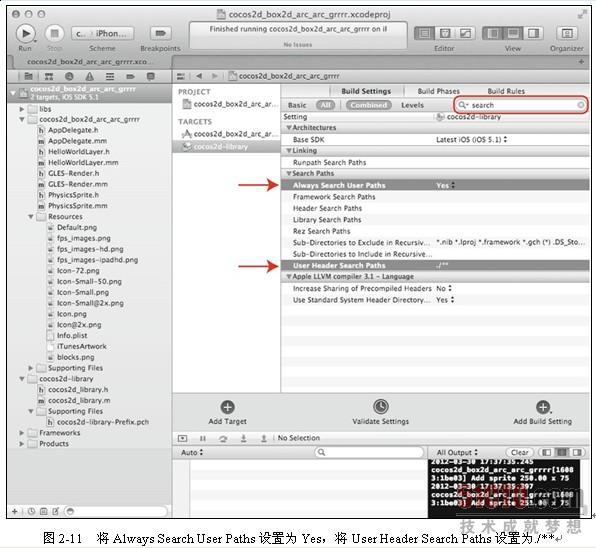
Task: Select the All settings filter
Action: 325,105
